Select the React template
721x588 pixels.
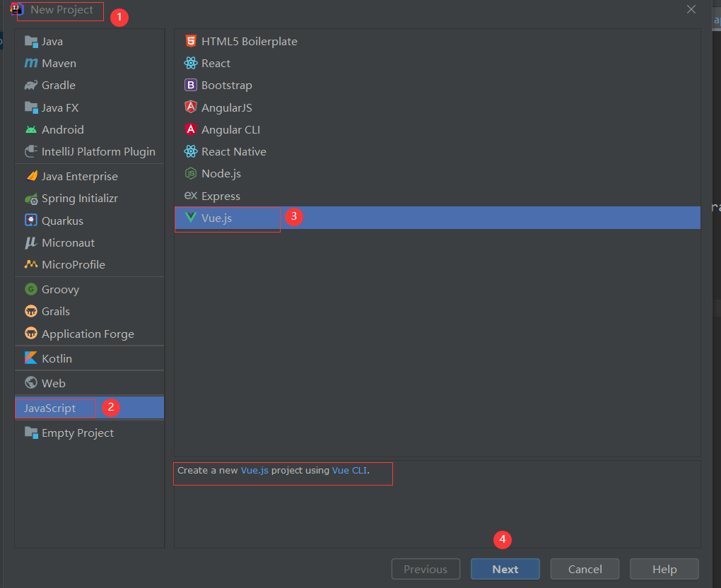438,63
